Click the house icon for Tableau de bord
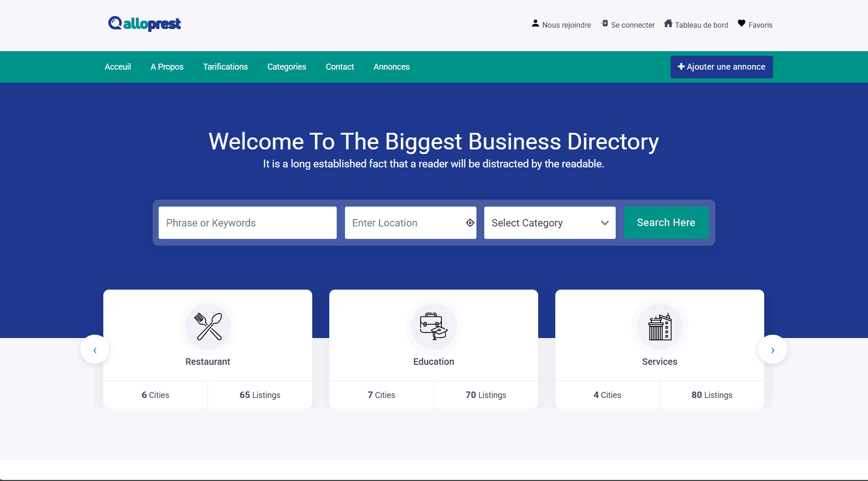 click(668, 24)
